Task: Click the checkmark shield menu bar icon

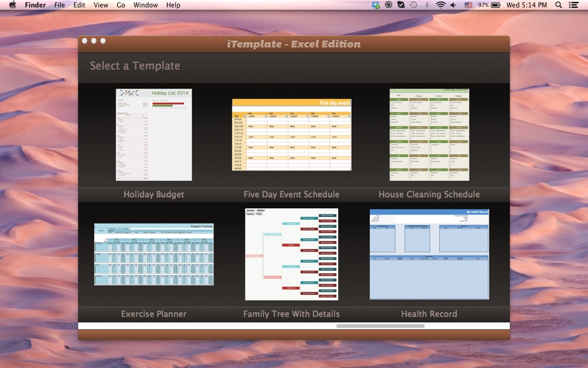Action: point(401,5)
